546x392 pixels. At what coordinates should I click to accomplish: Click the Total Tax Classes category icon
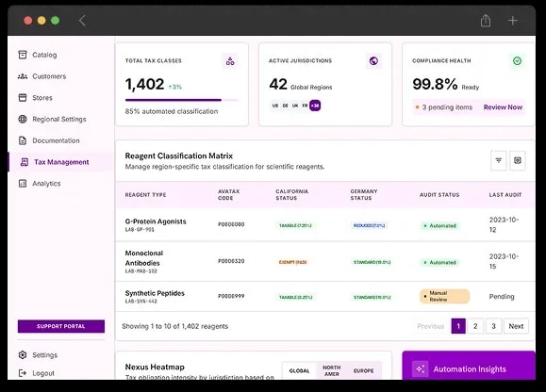pyautogui.click(x=230, y=61)
